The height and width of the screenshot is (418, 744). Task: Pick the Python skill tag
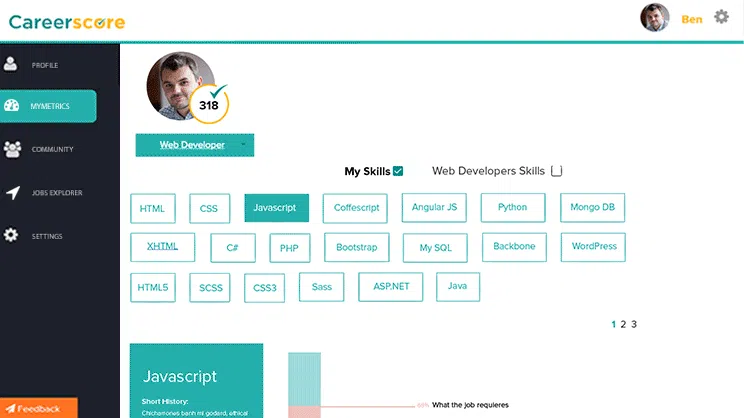click(513, 207)
